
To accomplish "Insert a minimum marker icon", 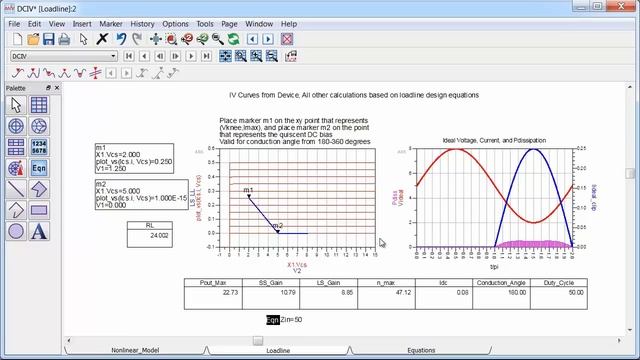I will [x=80, y=73].
